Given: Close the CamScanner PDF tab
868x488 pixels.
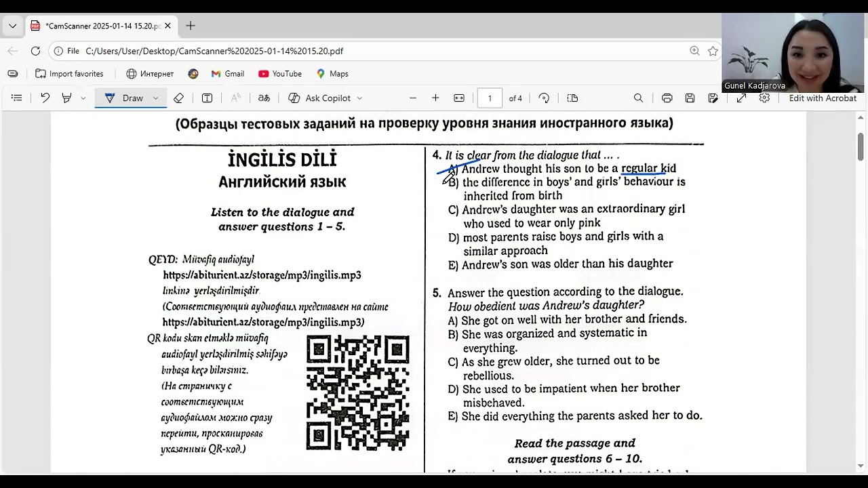Looking at the screenshot, I should [167, 26].
